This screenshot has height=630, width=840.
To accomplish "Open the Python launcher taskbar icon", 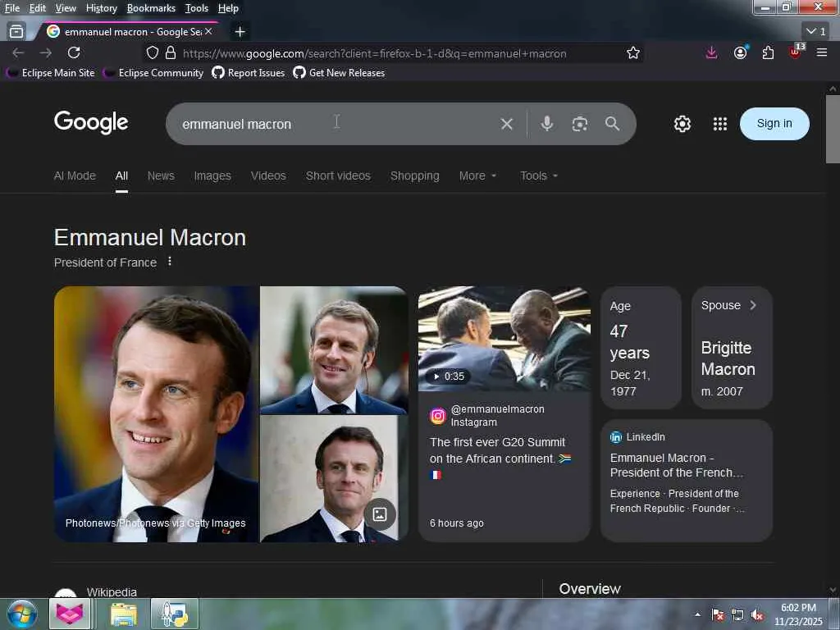I will point(175,614).
